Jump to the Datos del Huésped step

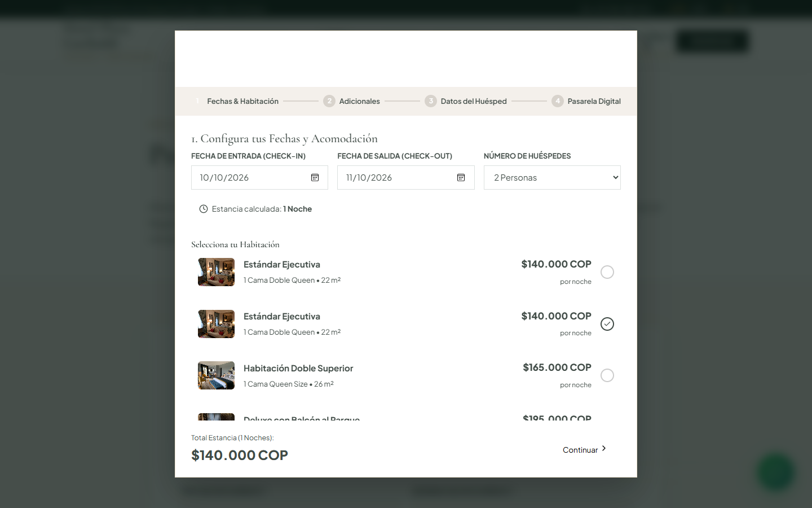466,102
